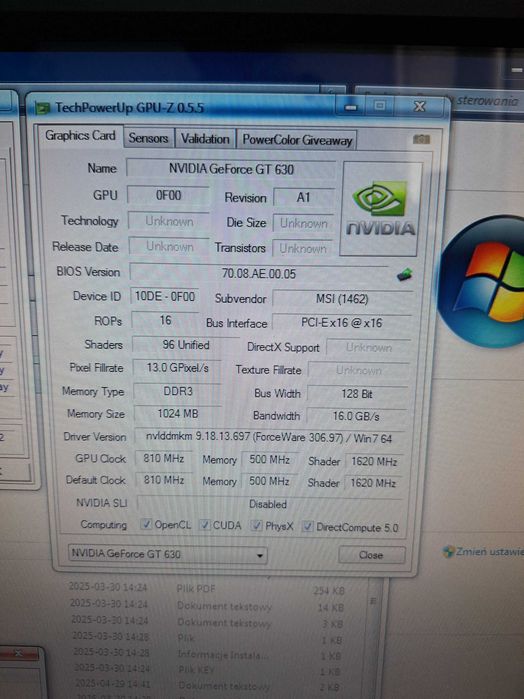Click the Shaders field 96 Unified

tap(186, 345)
